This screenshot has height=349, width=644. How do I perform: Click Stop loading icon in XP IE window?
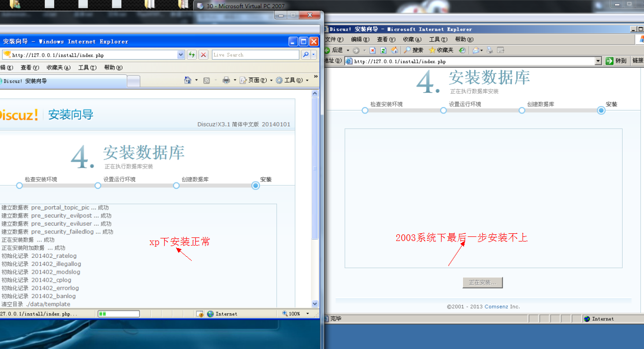click(x=203, y=55)
